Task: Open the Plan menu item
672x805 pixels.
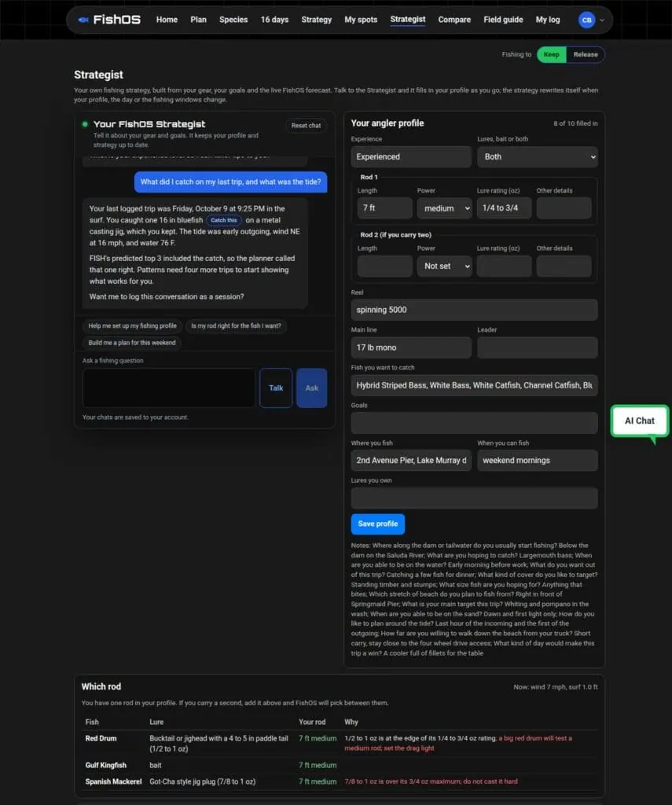Action: point(198,20)
